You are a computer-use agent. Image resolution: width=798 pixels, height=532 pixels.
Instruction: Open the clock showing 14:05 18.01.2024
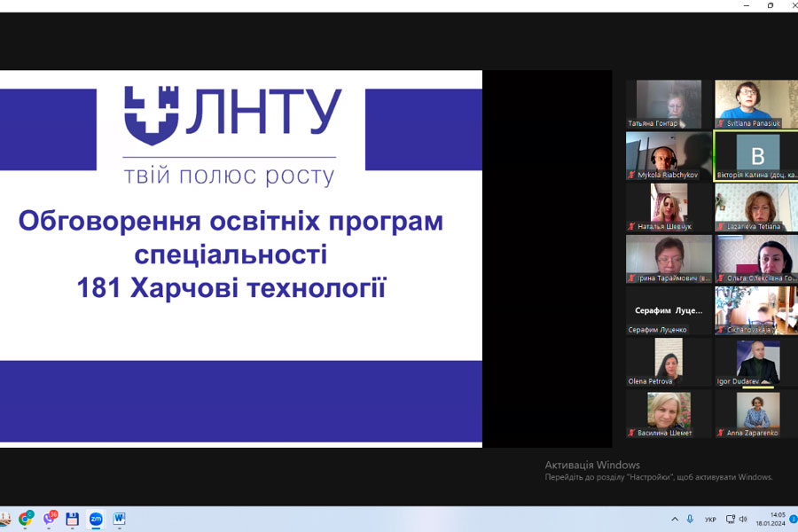(x=771, y=519)
